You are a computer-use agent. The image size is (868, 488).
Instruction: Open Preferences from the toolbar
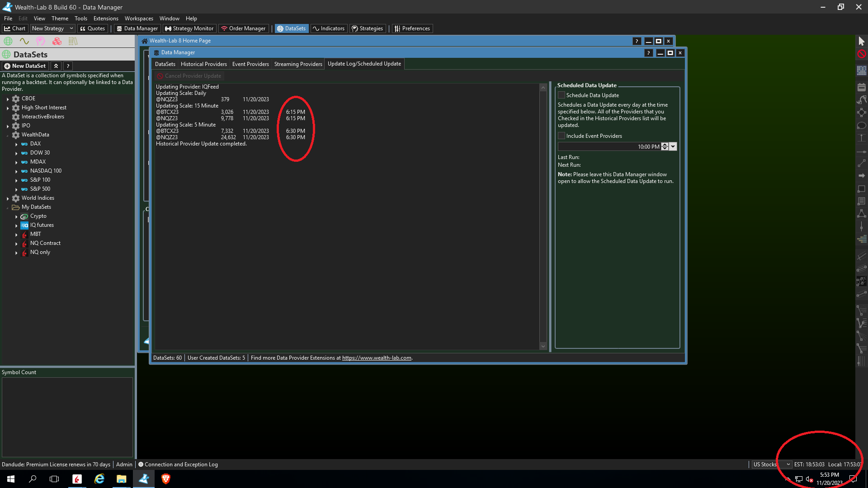412,28
